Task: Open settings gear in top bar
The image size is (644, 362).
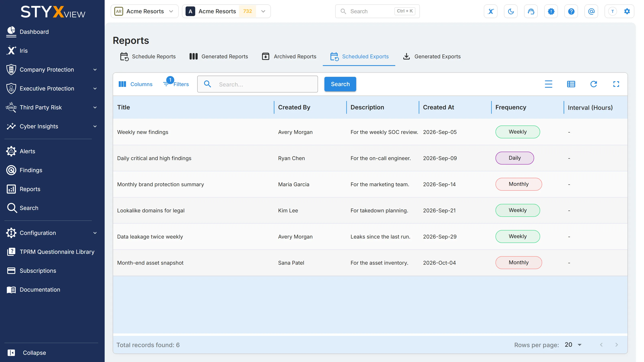Action: (627, 11)
